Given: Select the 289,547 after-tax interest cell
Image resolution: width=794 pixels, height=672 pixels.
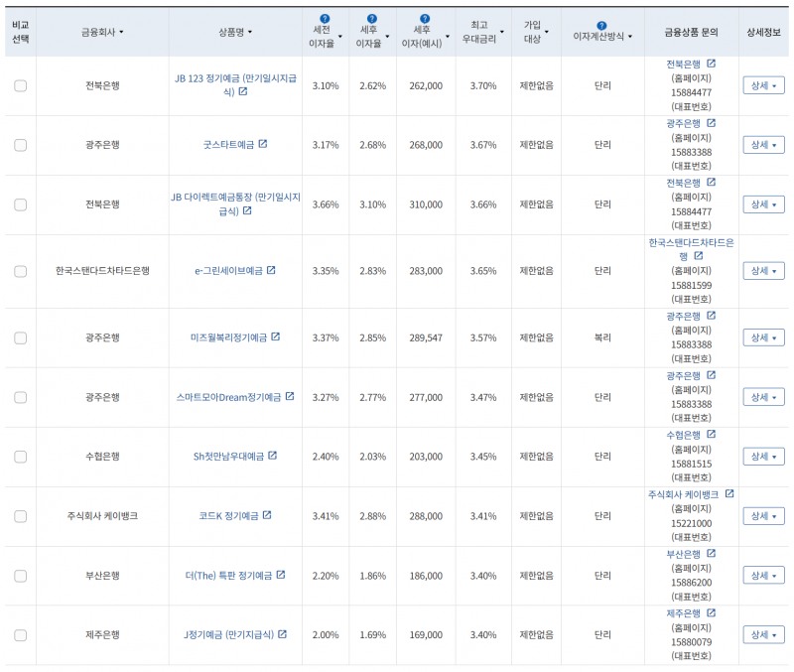Looking at the screenshot, I should [x=426, y=337].
